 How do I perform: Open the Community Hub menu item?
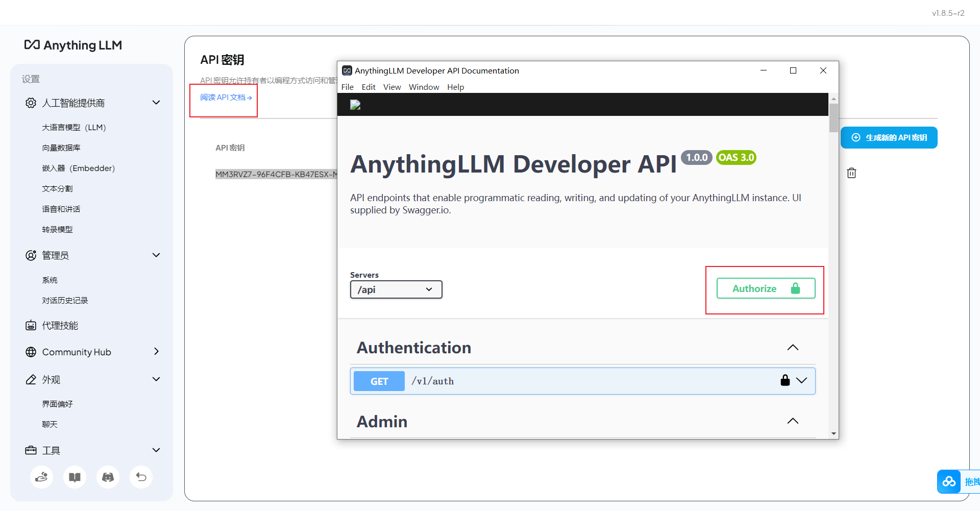[x=77, y=352]
